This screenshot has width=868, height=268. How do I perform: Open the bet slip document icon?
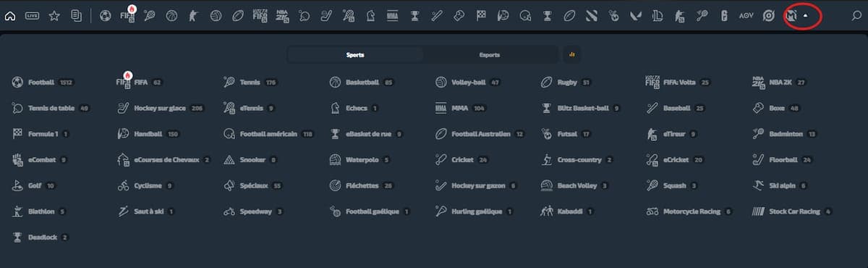76,15
